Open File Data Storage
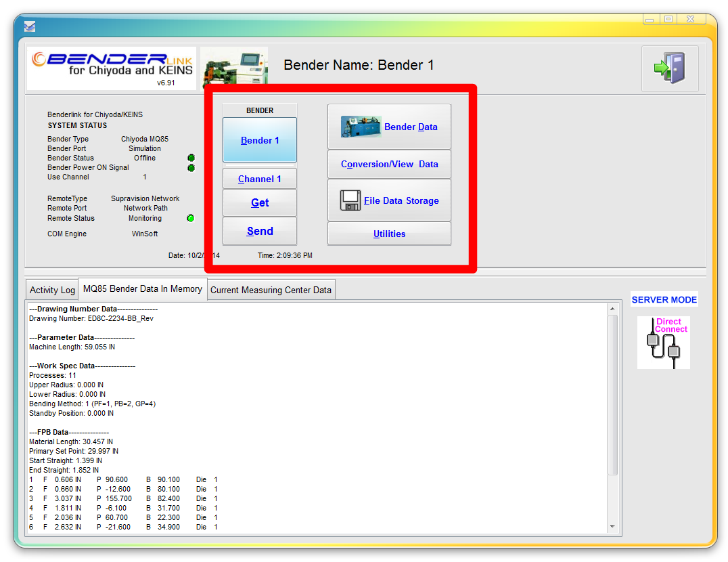Viewport: 728px width, 562px height. (x=389, y=200)
